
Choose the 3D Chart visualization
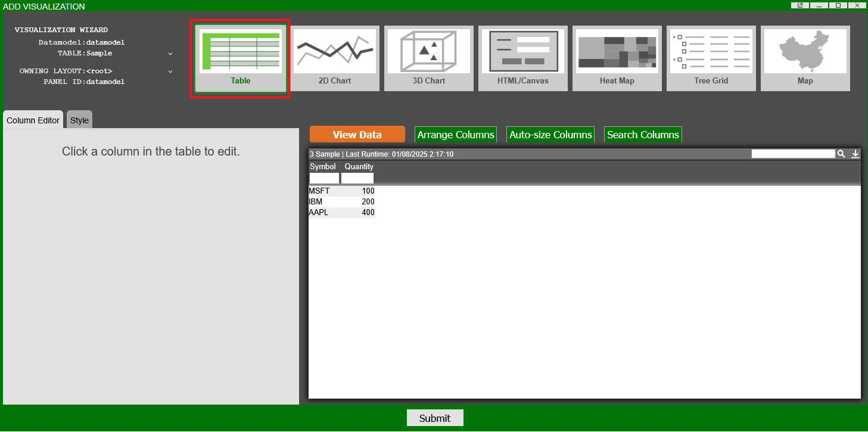pyautogui.click(x=428, y=58)
